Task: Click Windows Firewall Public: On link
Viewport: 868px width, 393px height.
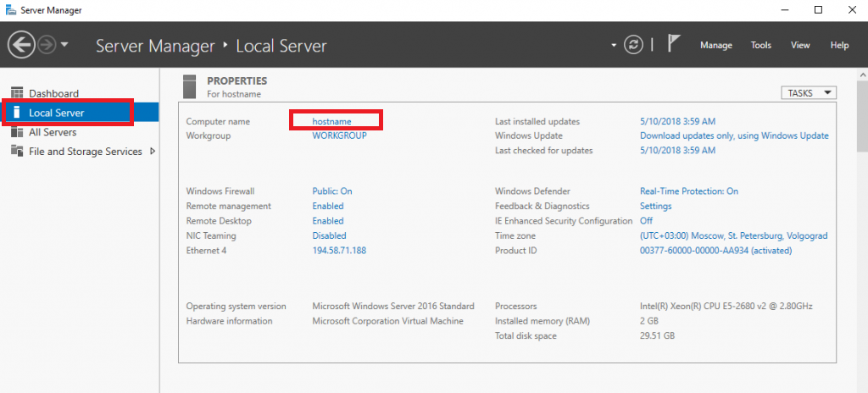Action: pos(332,191)
